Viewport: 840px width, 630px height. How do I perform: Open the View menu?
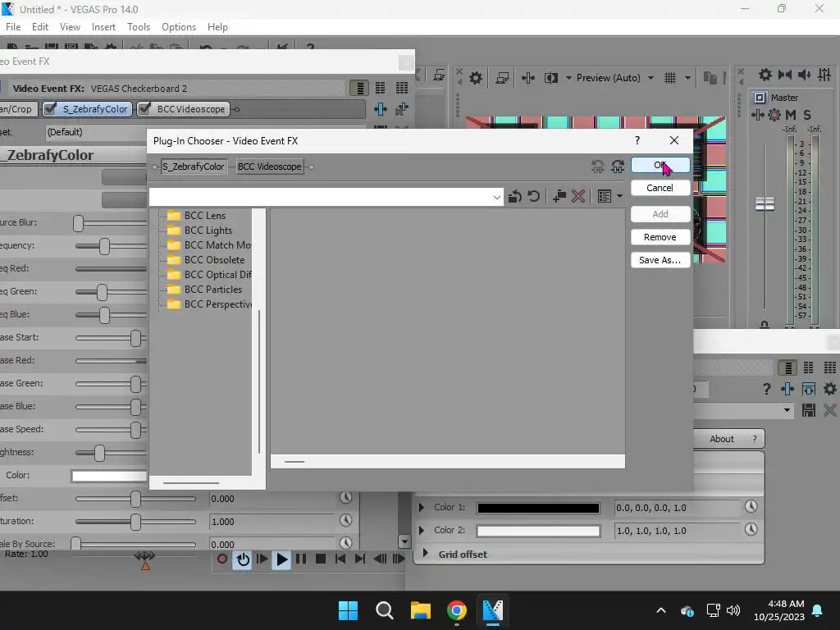(x=71, y=27)
